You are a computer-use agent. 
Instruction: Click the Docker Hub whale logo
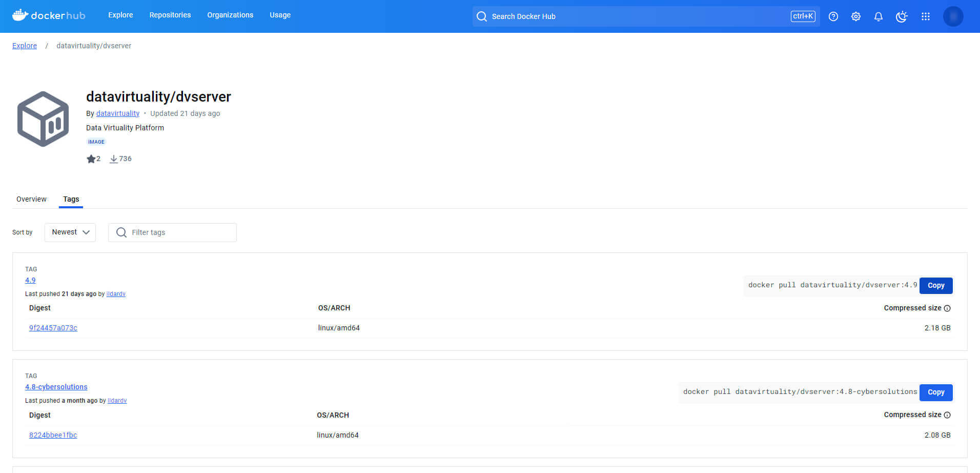pyautogui.click(x=49, y=15)
